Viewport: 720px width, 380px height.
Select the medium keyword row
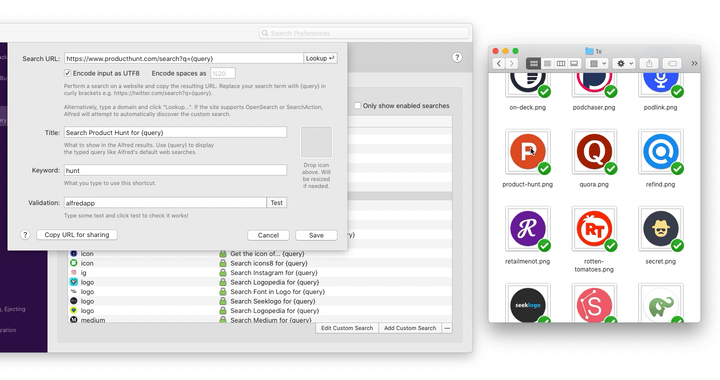coord(260,319)
